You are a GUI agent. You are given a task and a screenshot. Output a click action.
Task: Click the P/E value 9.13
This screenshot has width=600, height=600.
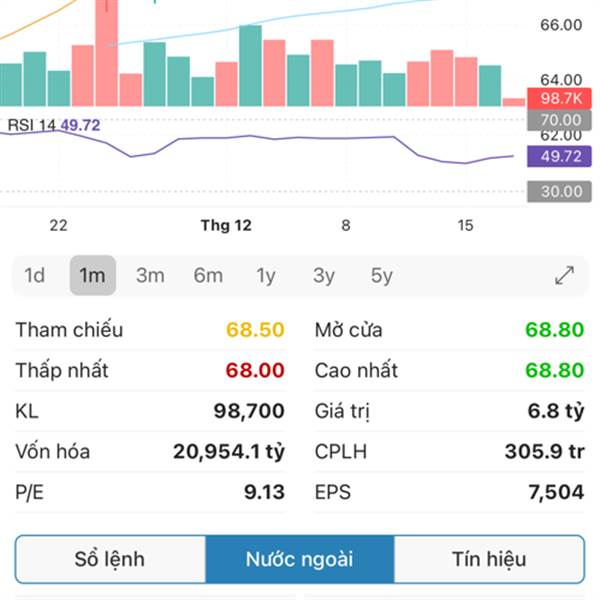[x=264, y=492]
